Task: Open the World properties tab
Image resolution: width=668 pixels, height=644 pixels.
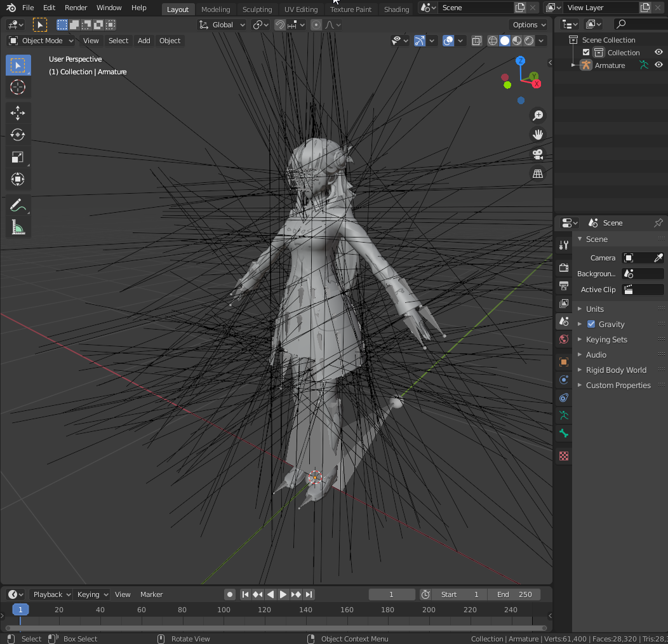Action: click(564, 339)
